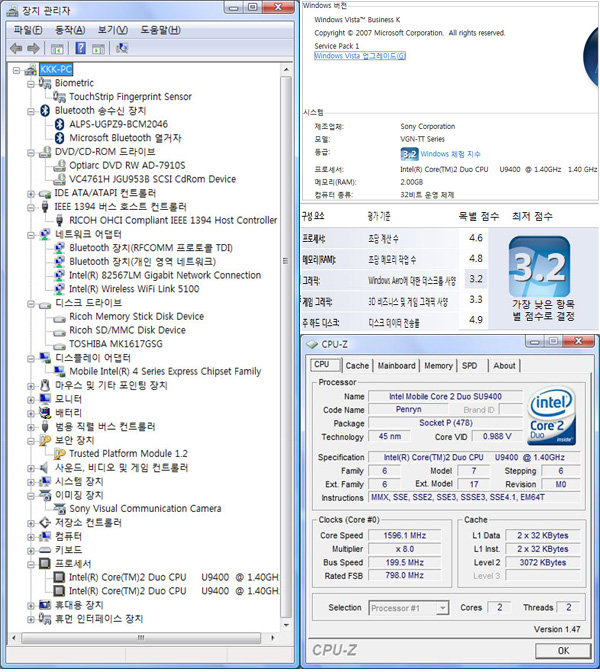This screenshot has width=600, height=672.
Task: Click the drive icon of Optiarc DVD RW AD-7910S
Action: point(60,165)
